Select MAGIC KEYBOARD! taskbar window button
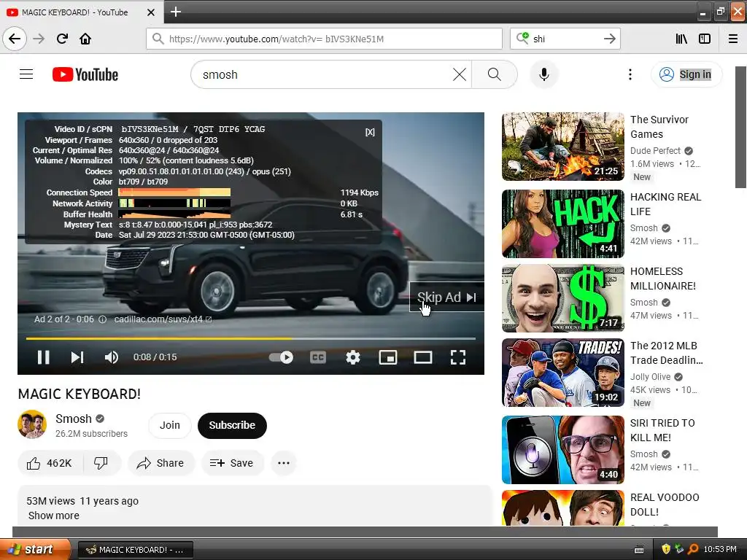 [135, 550]
